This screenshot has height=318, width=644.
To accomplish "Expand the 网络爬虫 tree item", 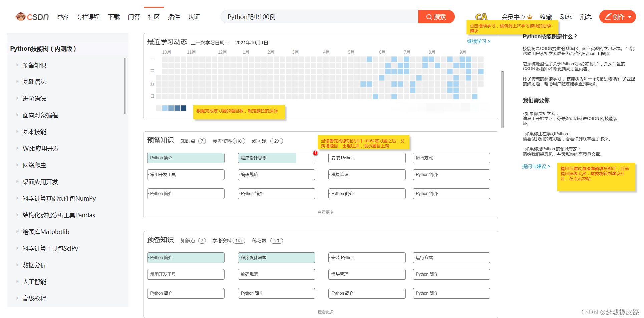I will [x=17, y=165].
